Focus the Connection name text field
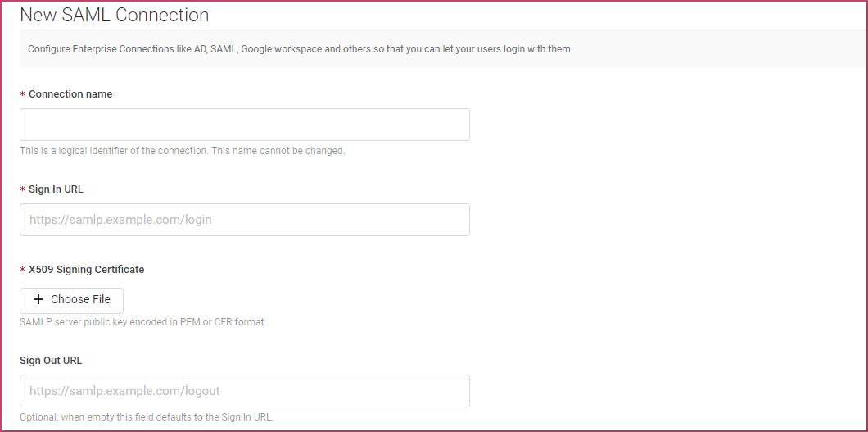The width and height of the screenshot is (868, 432). click(245, 125)
